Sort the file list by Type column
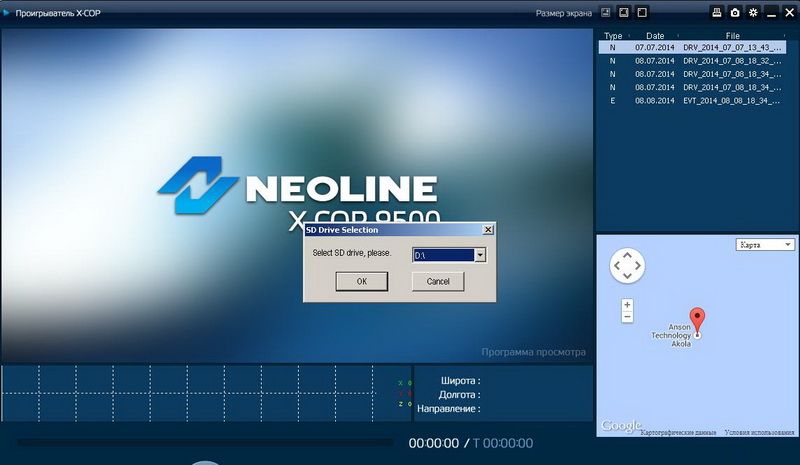Image resolution: width=800 pixels, height=465 pixels. coord(613,36)
